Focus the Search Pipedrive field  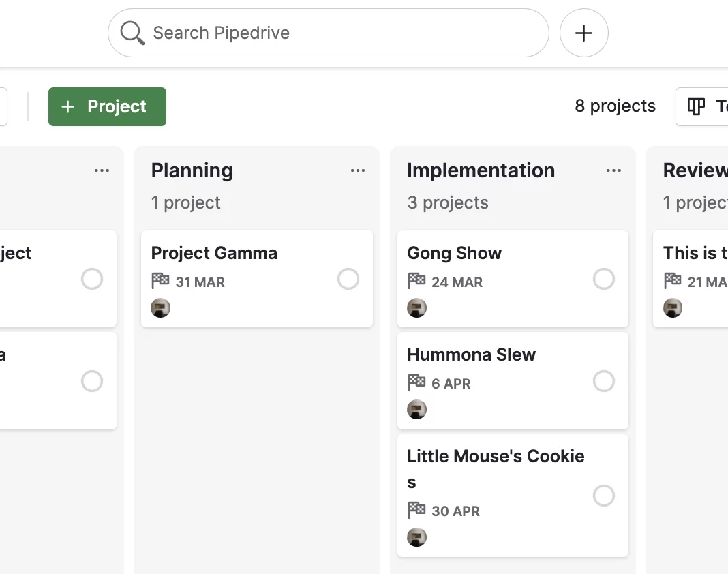pos(329,33)
